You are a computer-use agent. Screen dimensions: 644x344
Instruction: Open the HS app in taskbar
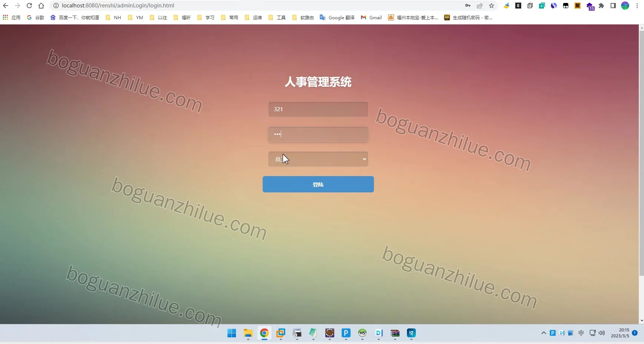362,333
